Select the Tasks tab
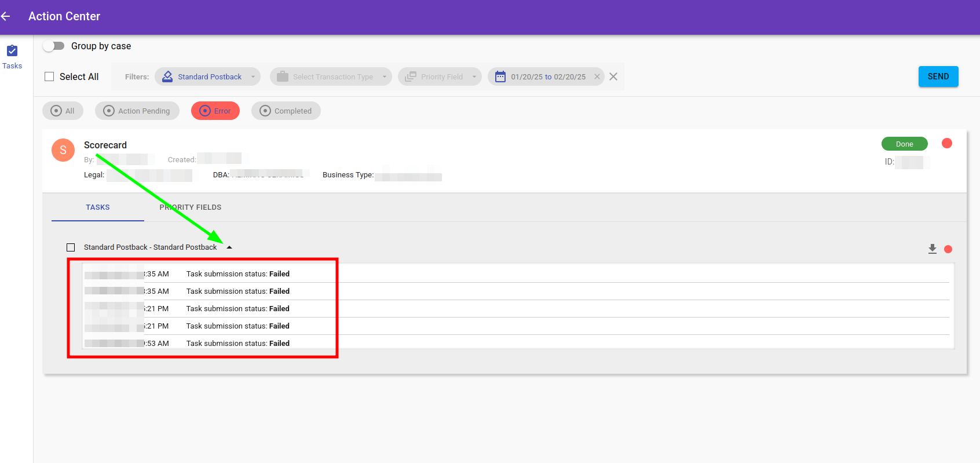The image size is (980, 463). (x=98, y=207)
